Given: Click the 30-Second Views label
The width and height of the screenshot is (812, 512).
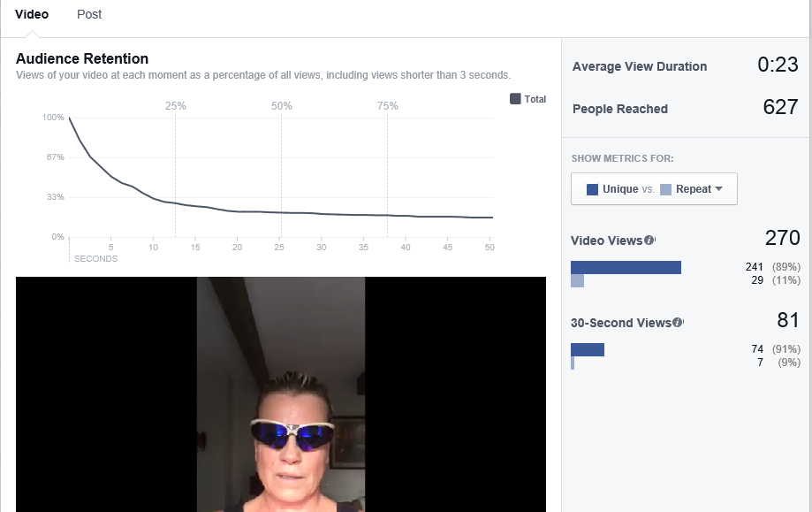Looking at the screenshot, I should coord(621,323).
